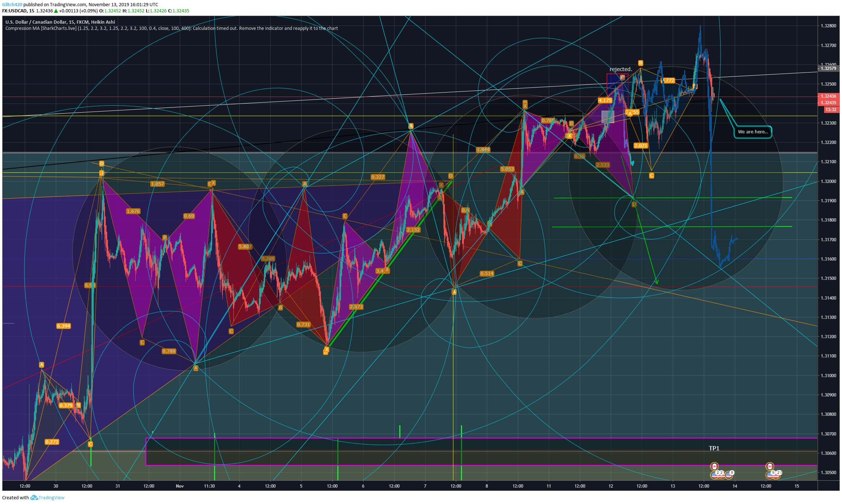Select the 0.272 ratio label
This screenshot has width=842, height=504.
tap(52, 442)
